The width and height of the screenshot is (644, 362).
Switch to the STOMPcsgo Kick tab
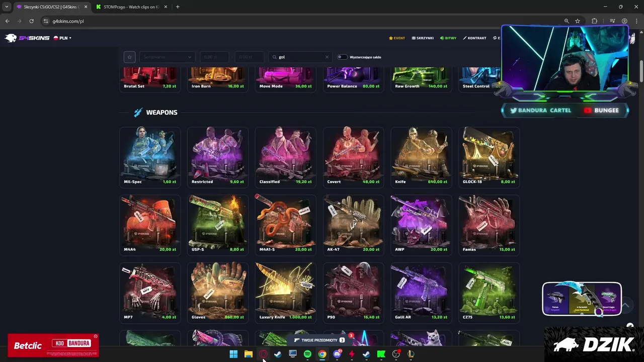[x=132, y=7]
